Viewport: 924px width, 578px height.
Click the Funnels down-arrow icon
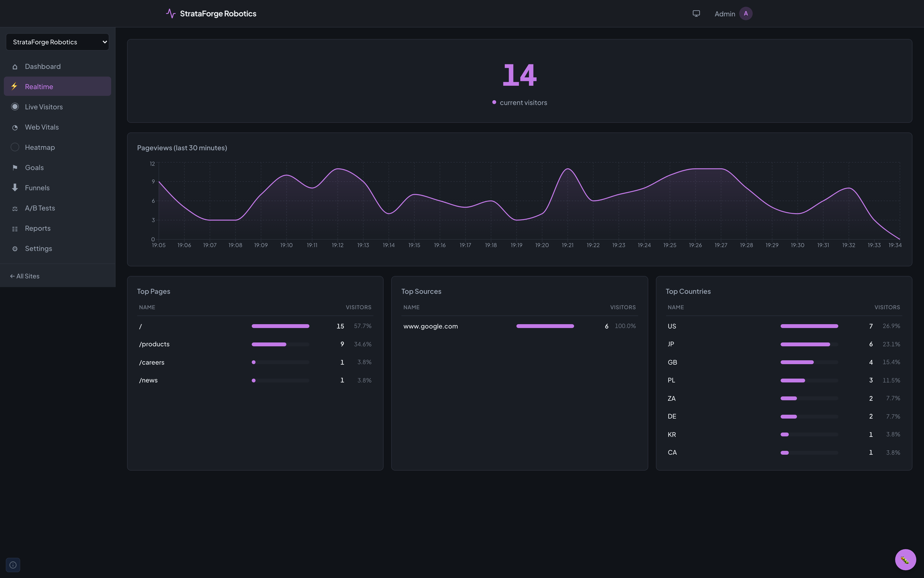point(15,188)
